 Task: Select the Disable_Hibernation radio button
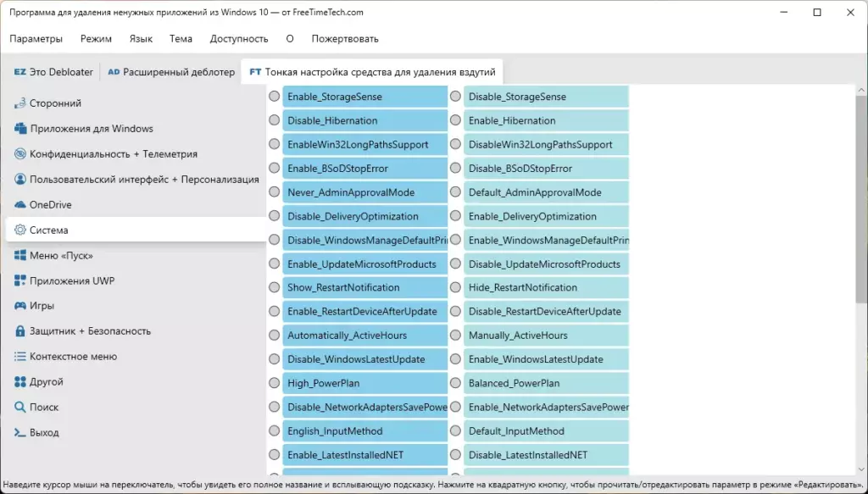coord(274,120)
